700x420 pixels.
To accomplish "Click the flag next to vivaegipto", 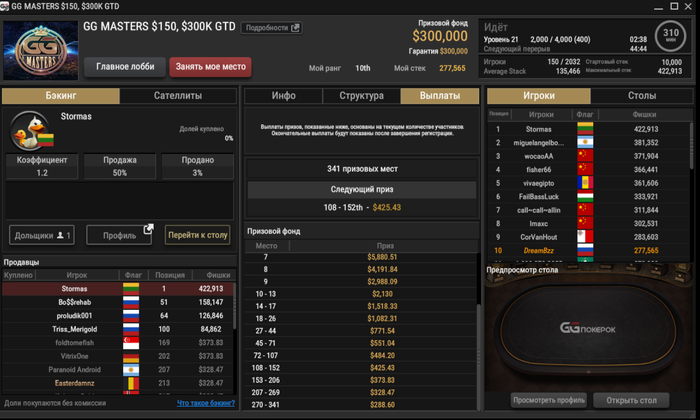I will click(x=585, y=183).
